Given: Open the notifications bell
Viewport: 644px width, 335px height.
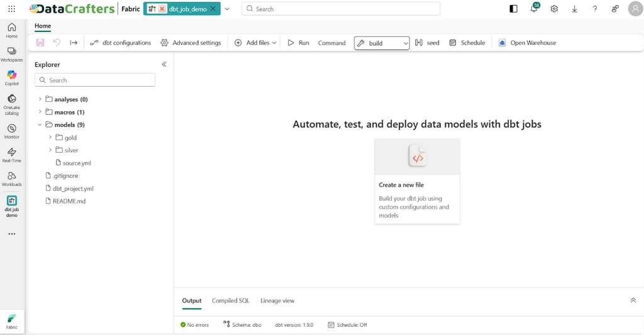Looking at the screenshot, I should click(x=534, y=8).
